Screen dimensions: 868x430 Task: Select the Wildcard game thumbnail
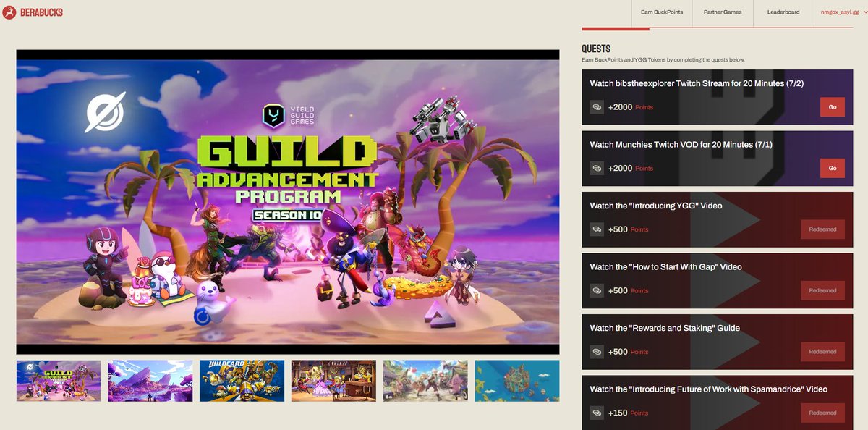[242, 381]
